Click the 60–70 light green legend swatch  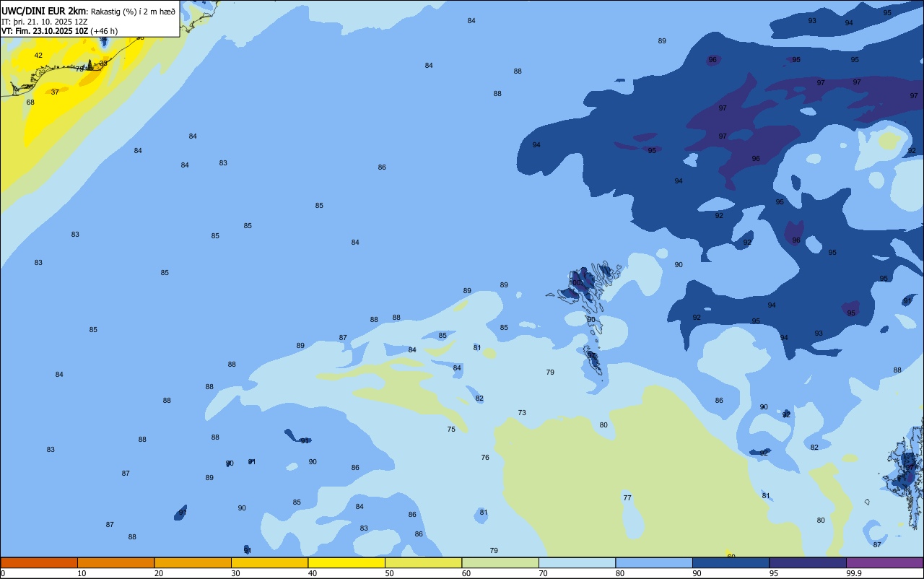[500, 562]
